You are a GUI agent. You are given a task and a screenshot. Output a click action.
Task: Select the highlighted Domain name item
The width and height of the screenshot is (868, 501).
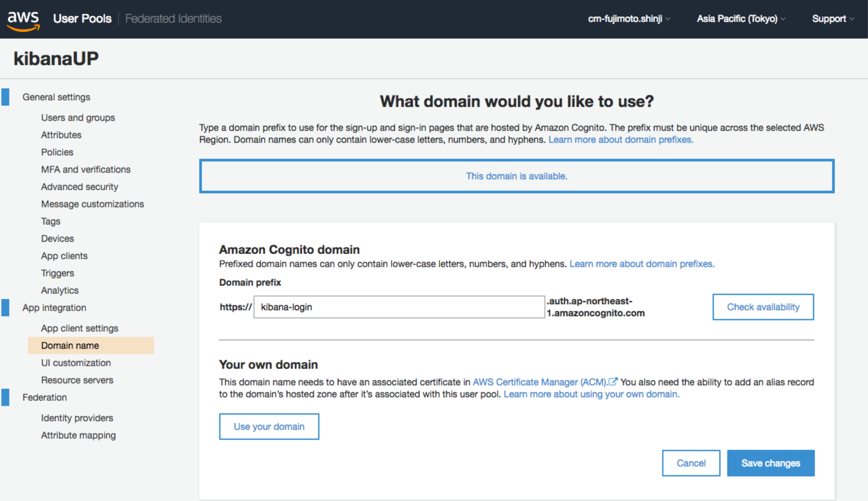(x=91, y=346)
